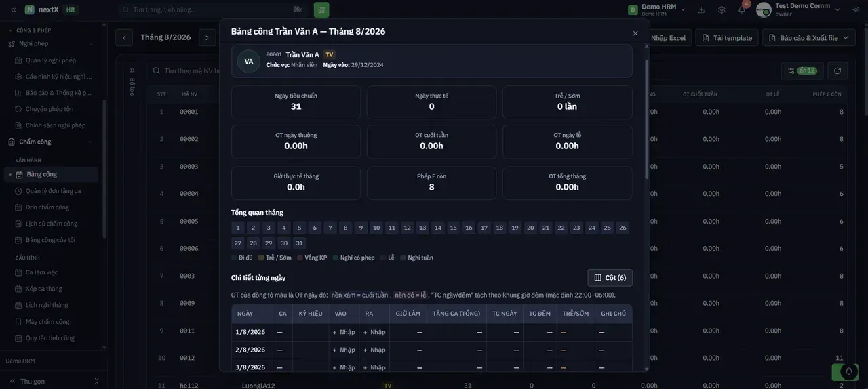Open the Cột (6) column chooser
The height and width of the screenshot is (389, 868).
tap(610, 278)
